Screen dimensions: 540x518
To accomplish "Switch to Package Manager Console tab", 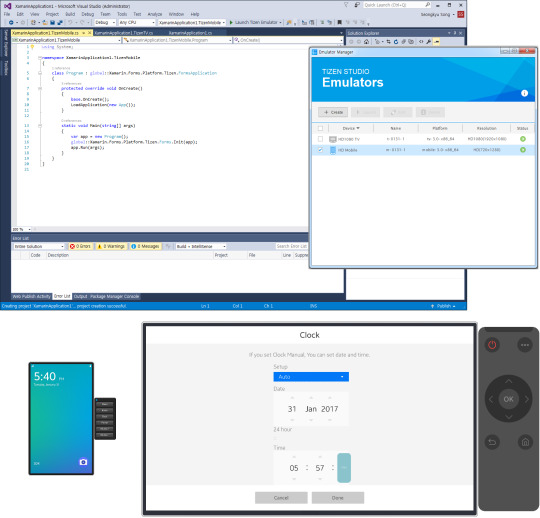I will 115,296.
